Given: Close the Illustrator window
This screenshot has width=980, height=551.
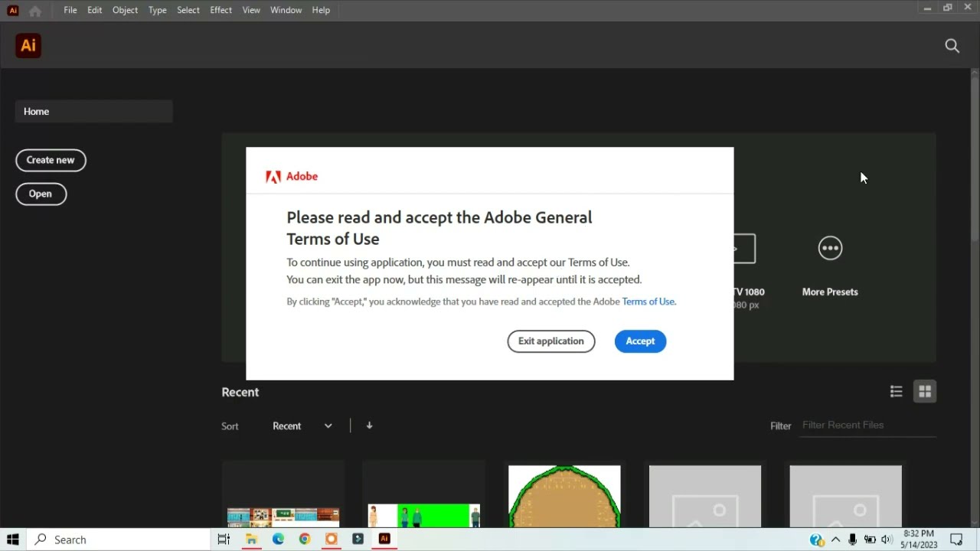Looking at the screenshot, I should coord(968,8).
